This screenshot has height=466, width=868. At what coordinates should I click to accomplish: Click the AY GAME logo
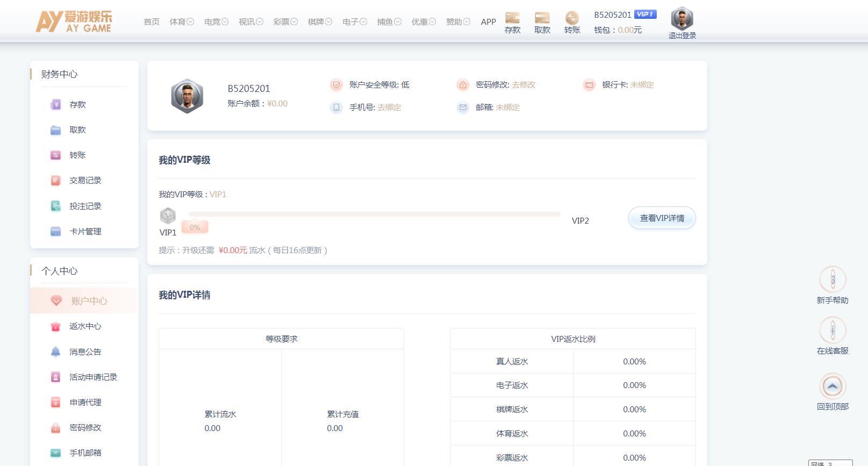tap(74, 21)
